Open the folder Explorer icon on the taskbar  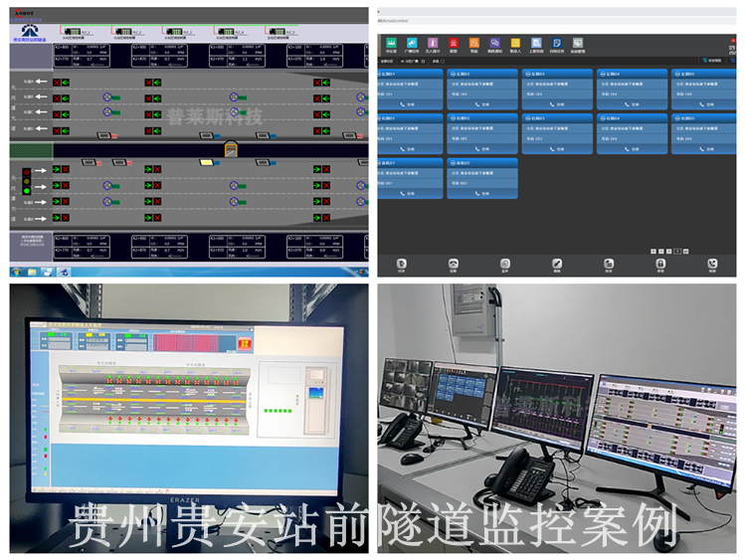coord(32,273)
